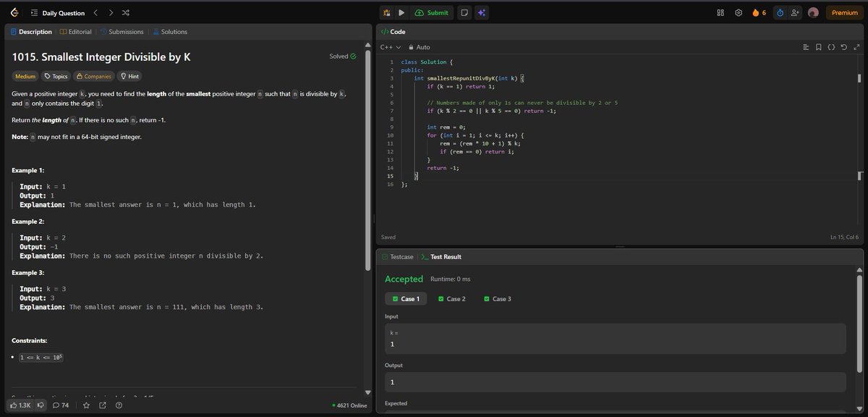The height and width of the screenshot is (417, 868).
Task: Open the C++ language dropdown
Action: (x=391, y=47)
